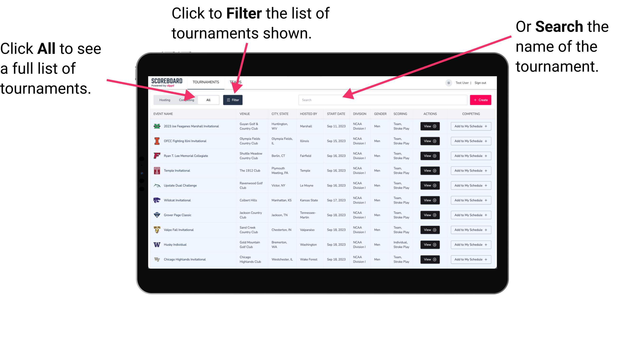Click the Fairfield team icon
This screenshot has width=644, height=346.
(156, 156)
